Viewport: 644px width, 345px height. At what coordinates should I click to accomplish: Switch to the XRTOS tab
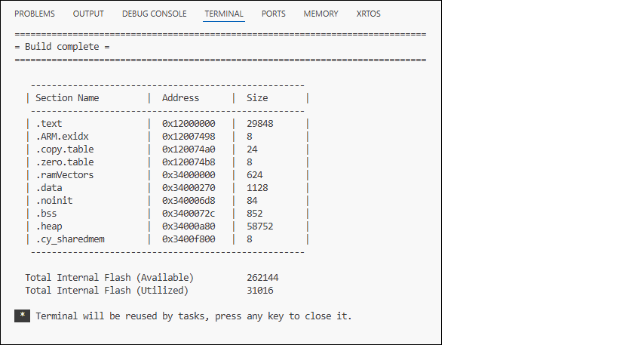tap(369, 14)
